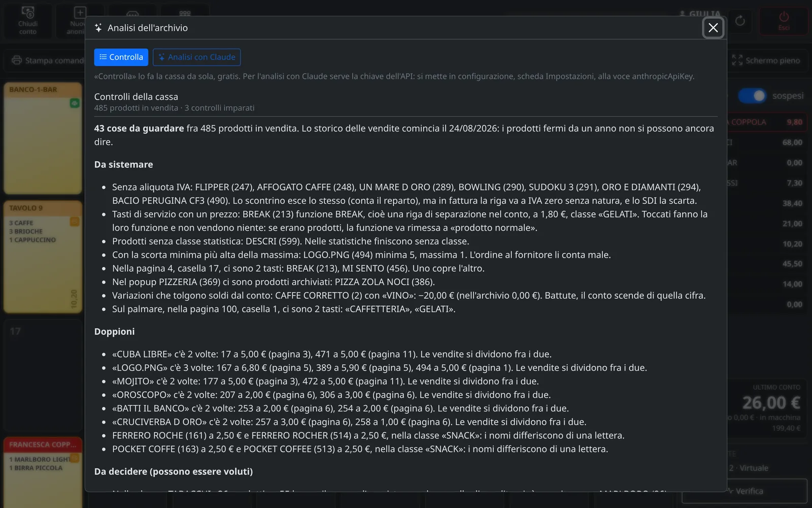Click the Da sistemare heading

[123, 165]
